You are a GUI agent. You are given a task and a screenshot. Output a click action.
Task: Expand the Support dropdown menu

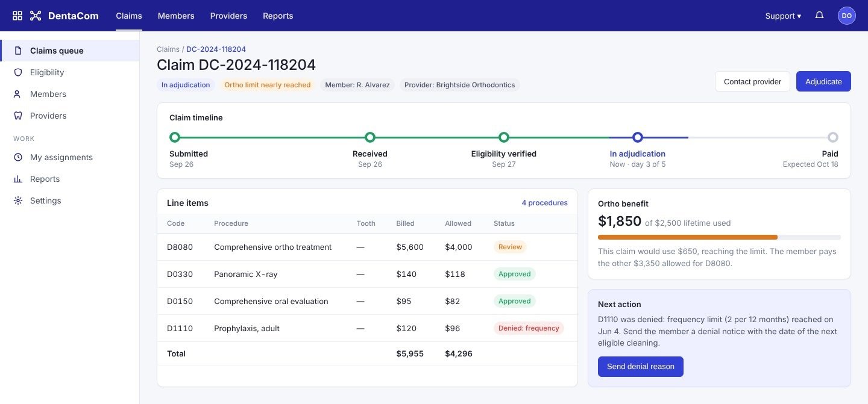tap(783, 16)
